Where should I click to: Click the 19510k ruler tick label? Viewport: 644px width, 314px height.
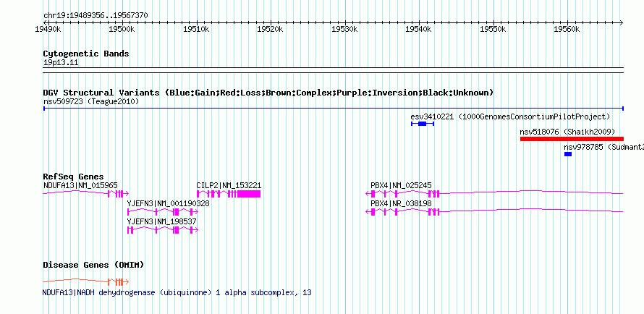pyautogui.click(x=196, y=30)
